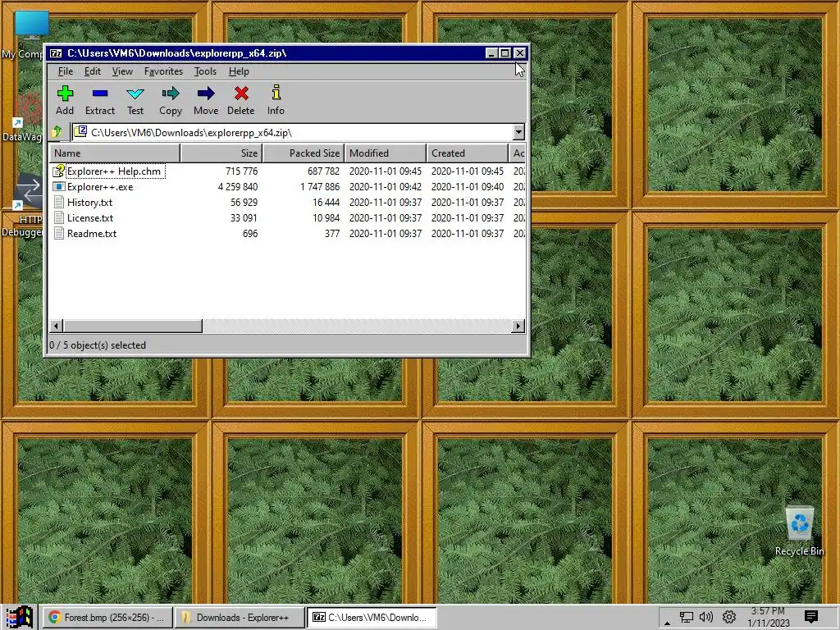Screen dimensions: 840x630
Task: Click the Extract toolbar icon
Action: pyautogui.click(x=99, y=94)
